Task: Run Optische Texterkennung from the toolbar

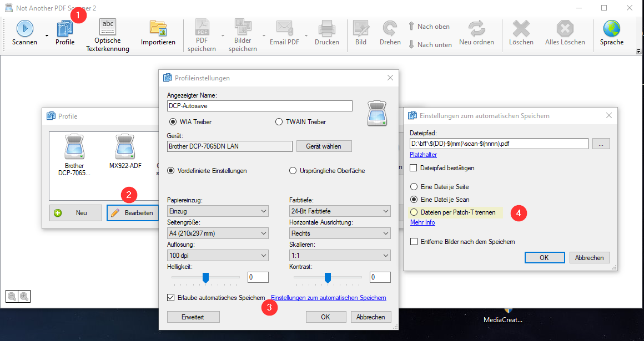Action: click(108, 35)
